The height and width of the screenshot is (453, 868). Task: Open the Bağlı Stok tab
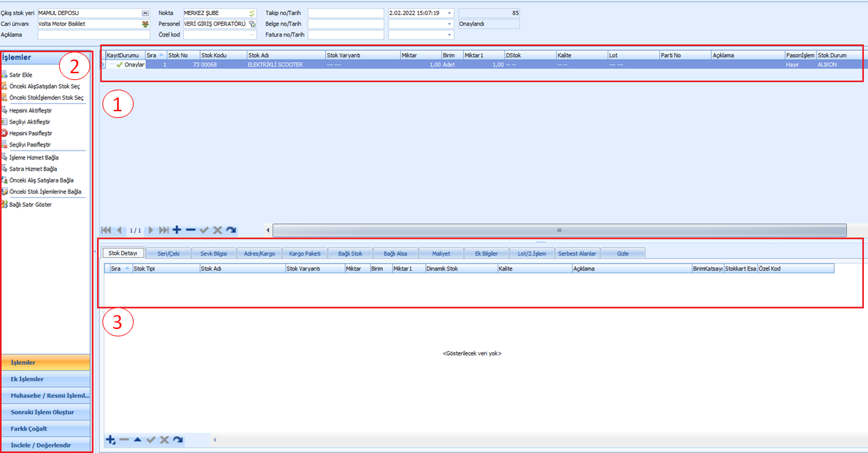(x=350, y=254)
